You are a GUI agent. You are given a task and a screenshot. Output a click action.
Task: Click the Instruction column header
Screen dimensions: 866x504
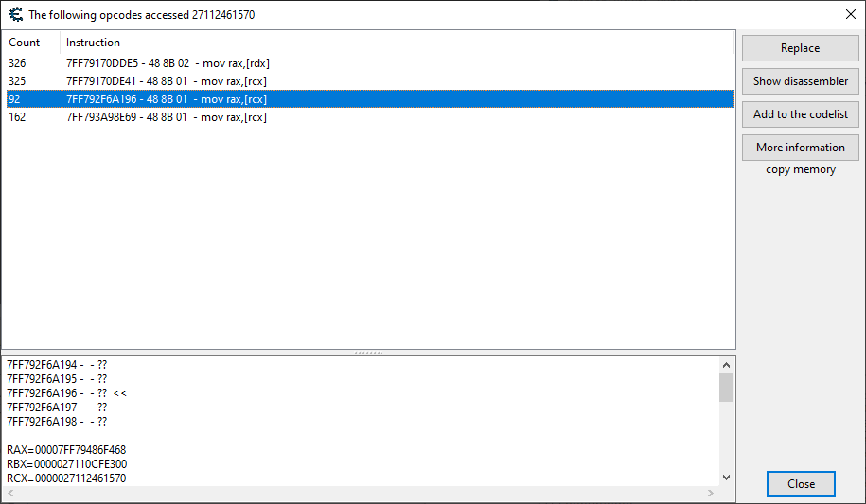[93, 43]
